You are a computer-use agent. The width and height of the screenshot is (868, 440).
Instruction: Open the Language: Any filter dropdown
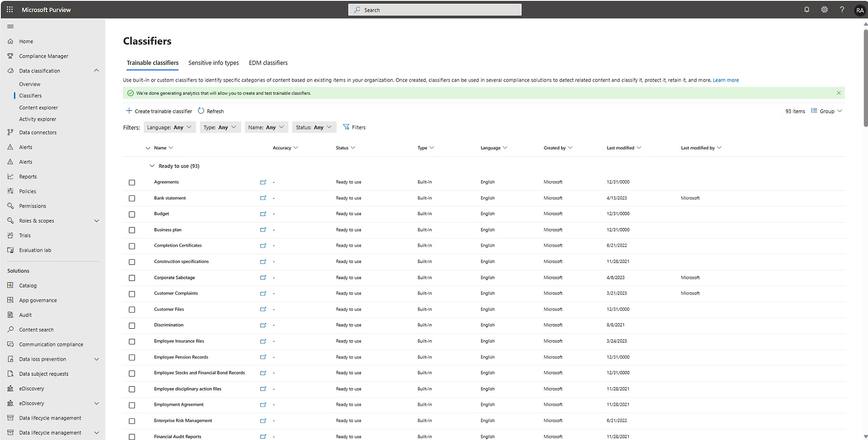point(169,127)
